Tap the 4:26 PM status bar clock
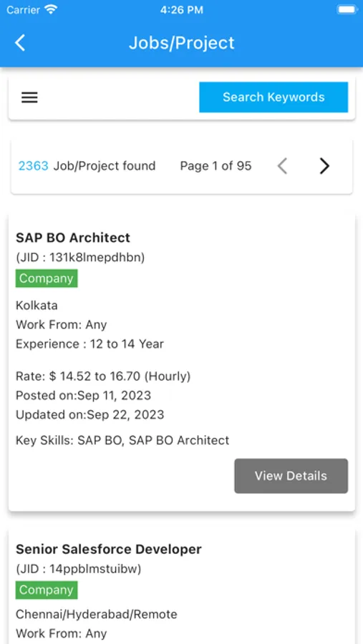 182,10
